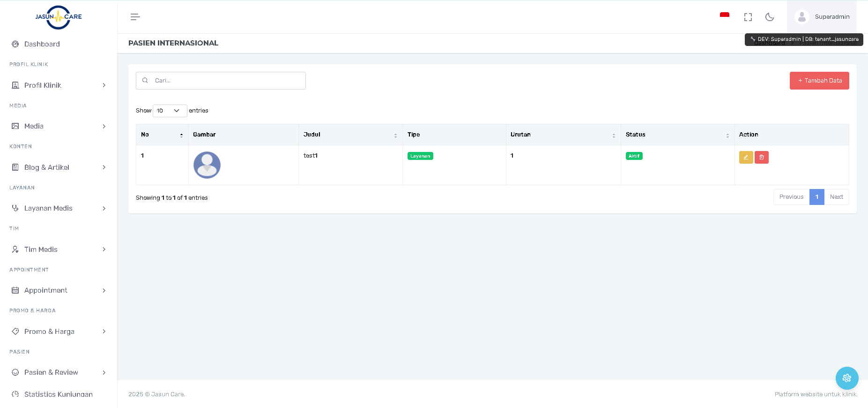Open the Superadmin user profile menu
The height and width of the screenshot is (408, 868).
click(822, 17)
